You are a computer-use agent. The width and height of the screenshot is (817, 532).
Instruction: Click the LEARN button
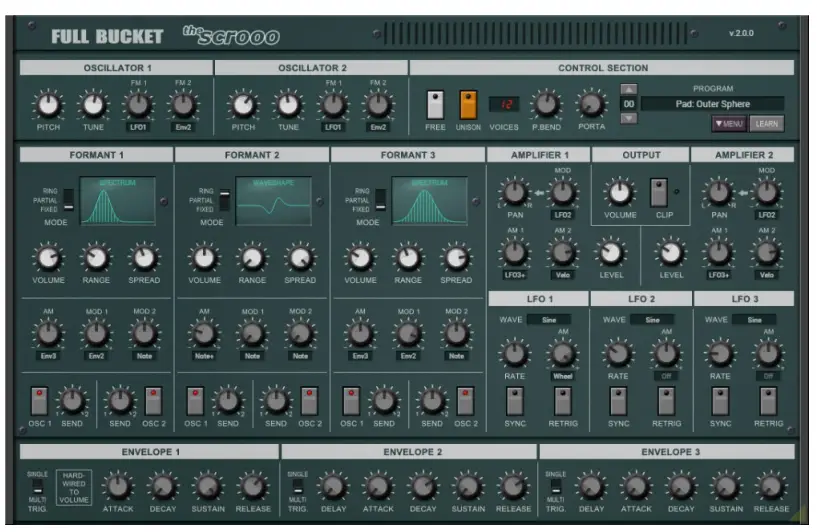766,124
